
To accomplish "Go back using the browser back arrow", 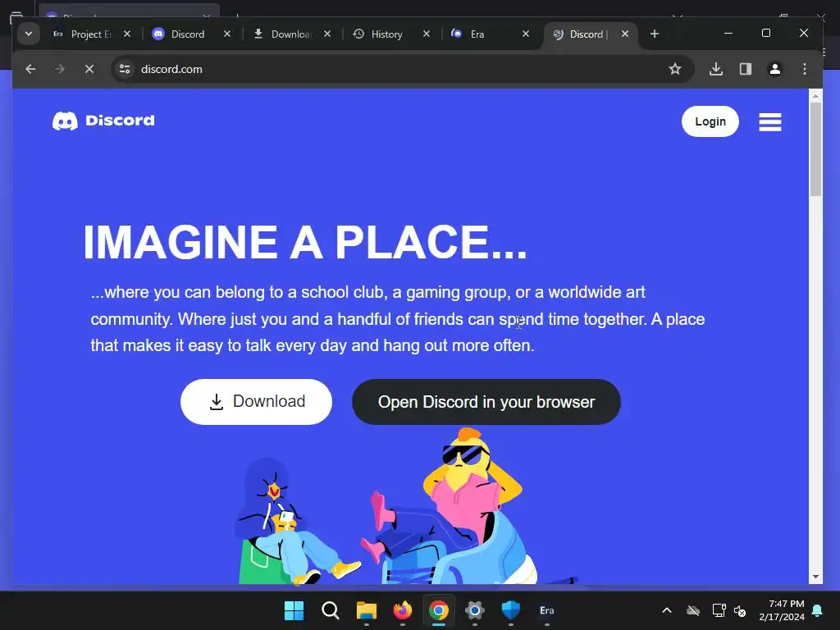I will point(30,69).
